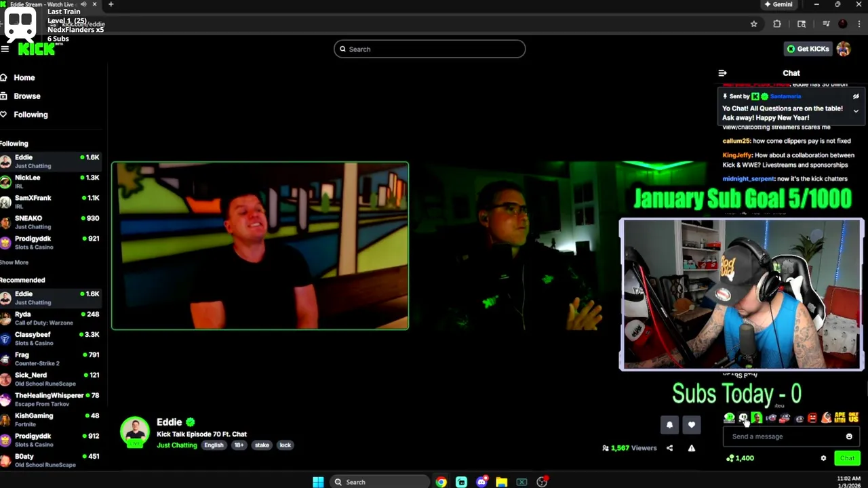
Task: Open Santamaria's profile in pinned message
Action: (x=785, y=96)
